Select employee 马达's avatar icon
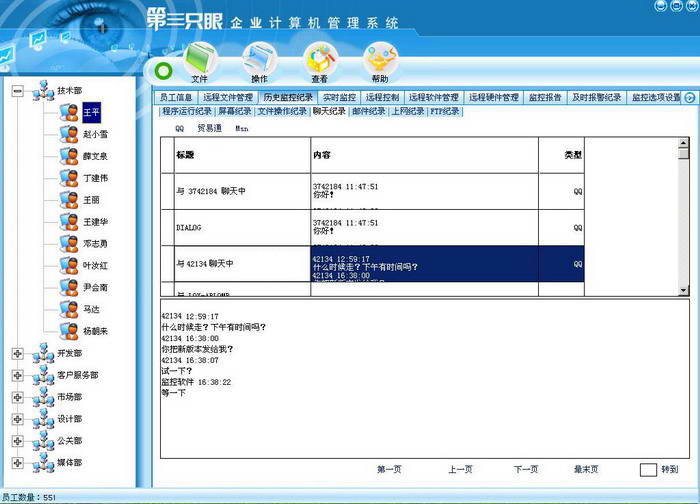 tap(68, 309)
